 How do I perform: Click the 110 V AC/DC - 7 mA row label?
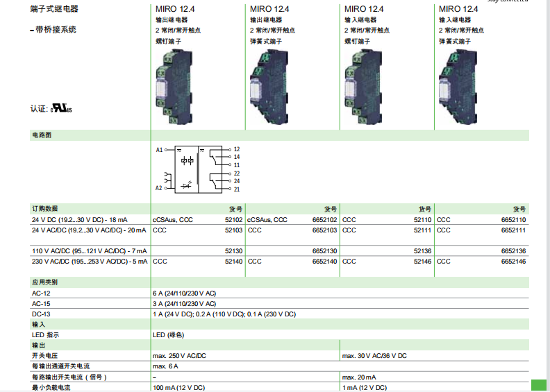[90, 251]
